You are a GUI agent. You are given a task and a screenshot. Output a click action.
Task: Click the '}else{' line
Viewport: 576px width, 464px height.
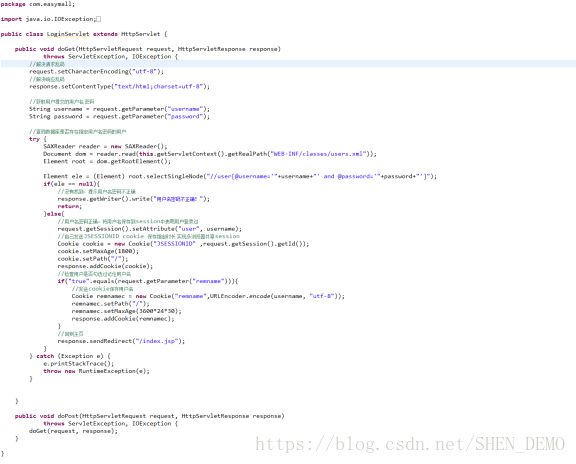click(x=54, y=214)
